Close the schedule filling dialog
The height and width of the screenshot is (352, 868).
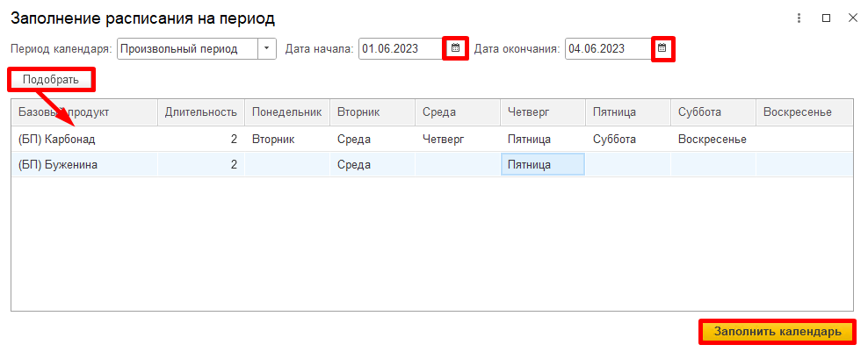[852, 18]
